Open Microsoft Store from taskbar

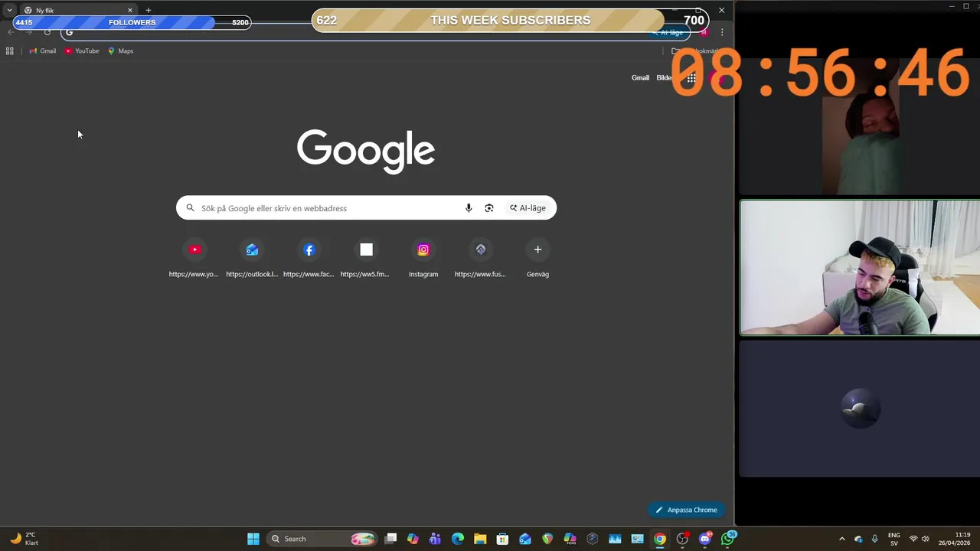(x=502, y=539)
